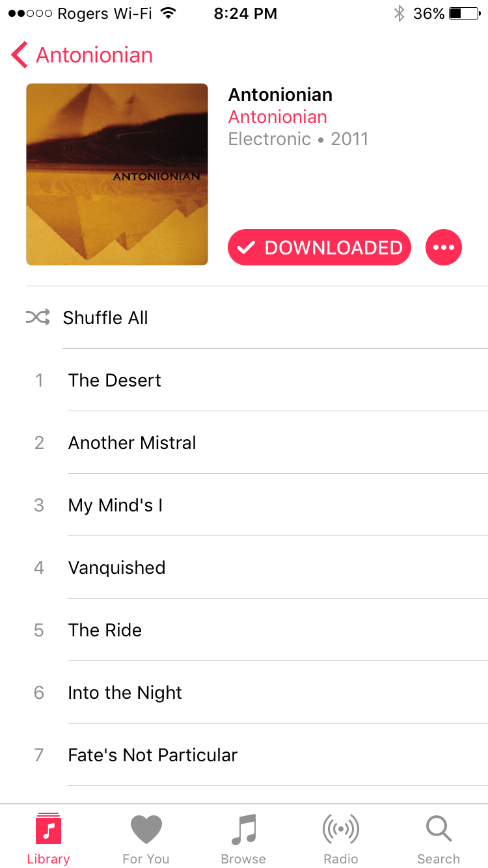Go to Browse music note icon
This screenshot has height=868, width=488.
(x=244, y=830)
